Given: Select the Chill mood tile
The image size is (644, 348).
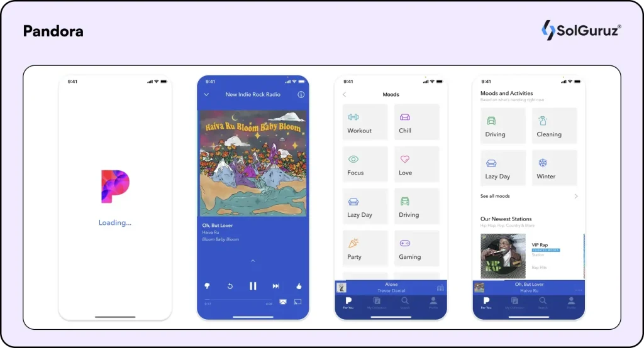Looking at the screenshot, I should pos(416,122).
